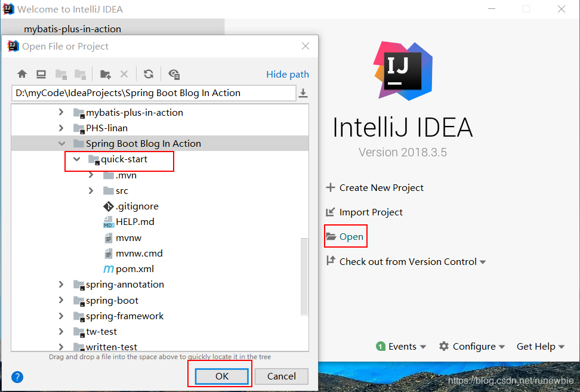The height and width of the screenshot is (392, 580).
Task: Click the Maven icon beside pom.xml
Action: coord(109,269)
